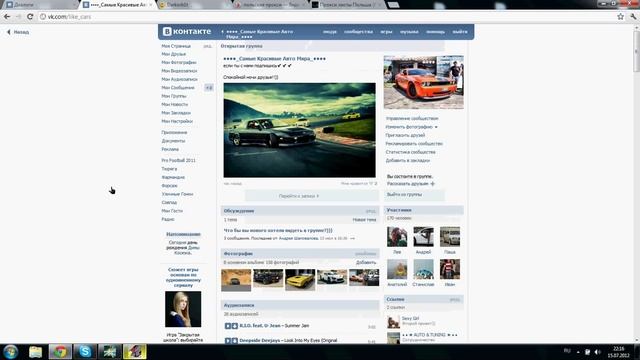Viewport: 640px width, 360px height.
Task: Open member Станислав's avatar
Action: [x=423, y=269]
